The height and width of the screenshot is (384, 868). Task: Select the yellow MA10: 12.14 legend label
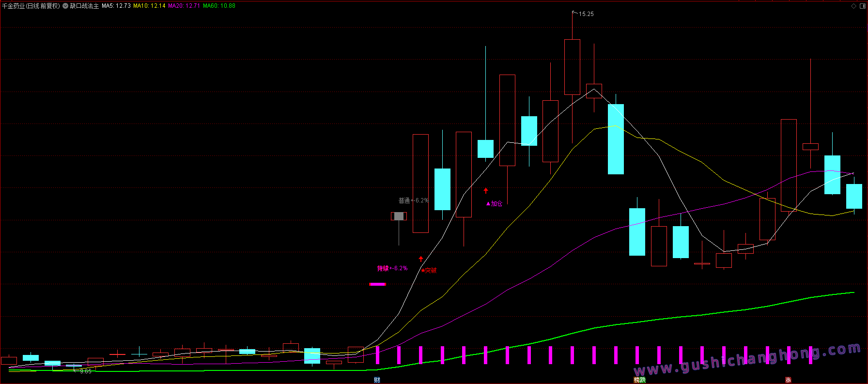149,6
